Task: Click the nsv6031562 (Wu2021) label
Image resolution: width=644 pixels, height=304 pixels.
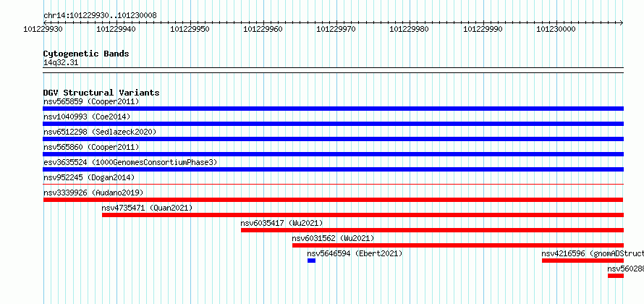Action: point(333,238)
